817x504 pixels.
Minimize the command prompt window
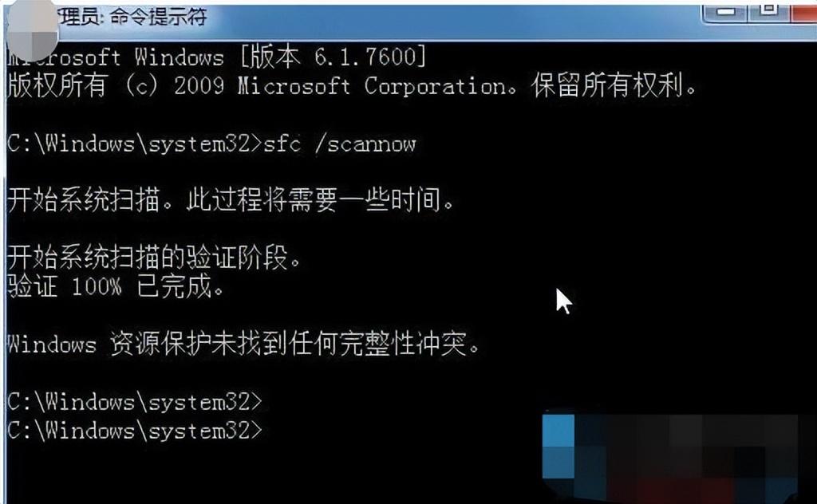726,11
